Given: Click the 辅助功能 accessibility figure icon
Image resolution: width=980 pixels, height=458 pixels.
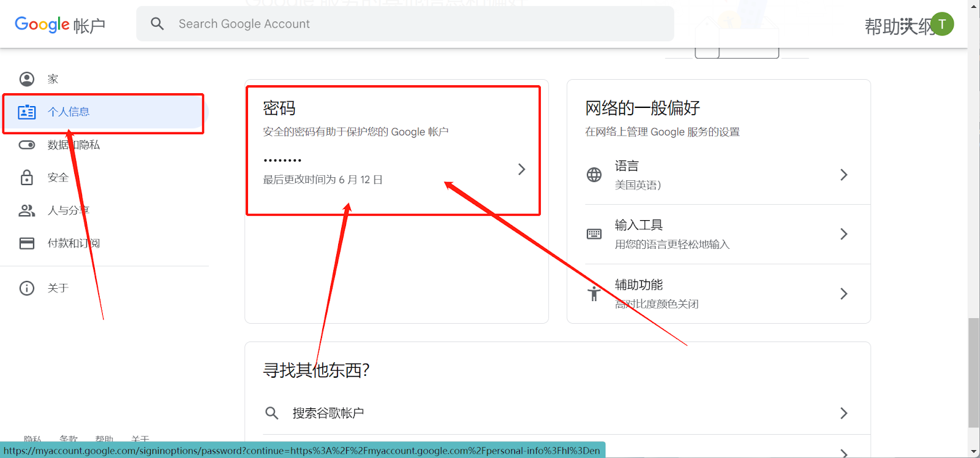Looking at the screenshot, I should click(x=594, y=294).
